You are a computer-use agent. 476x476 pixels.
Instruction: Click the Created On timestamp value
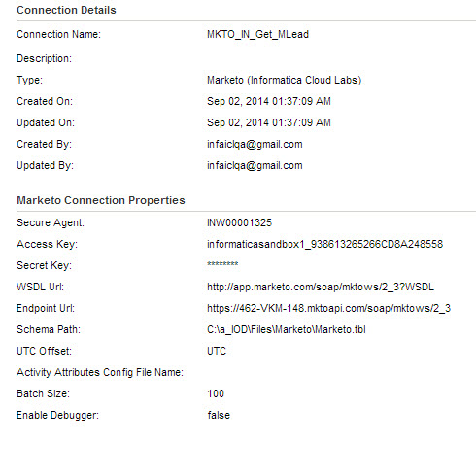(269, 101)
